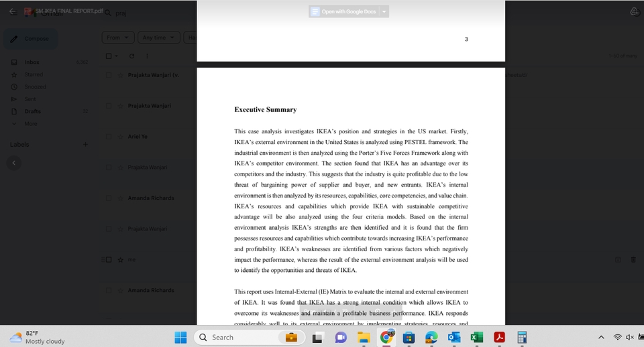Open Adobe Acrobat from the taskbar
Image resolution: width=644 pixels, height=347 pixels.
pos(499,338)
